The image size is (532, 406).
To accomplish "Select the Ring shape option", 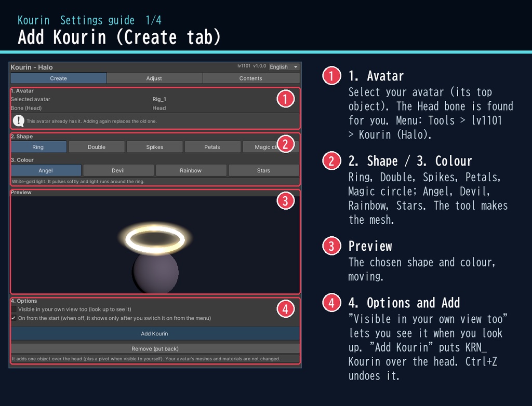I will 38,147.
